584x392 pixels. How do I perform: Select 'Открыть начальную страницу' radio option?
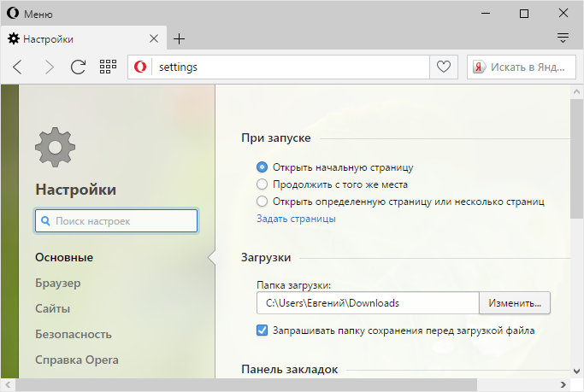(263, 167)
